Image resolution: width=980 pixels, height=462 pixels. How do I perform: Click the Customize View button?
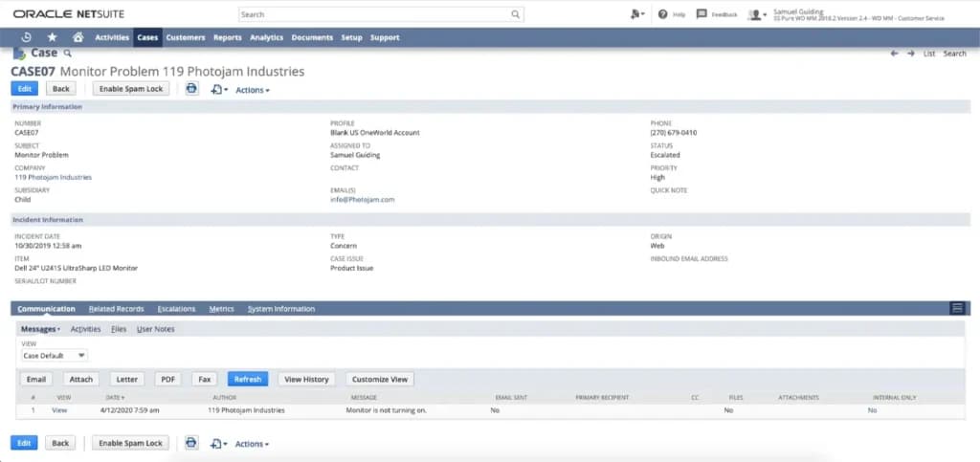(x=379, y=379)
